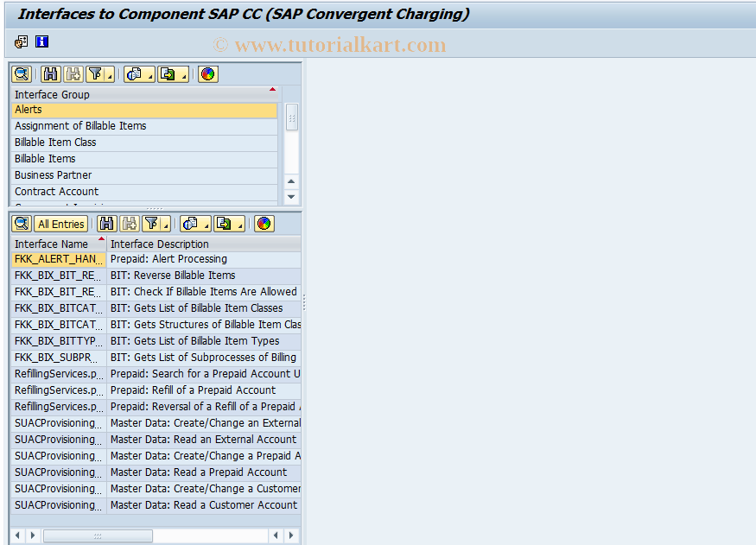
Task: Click Interface Group list scroll down arrow
Action: [291, 197]
